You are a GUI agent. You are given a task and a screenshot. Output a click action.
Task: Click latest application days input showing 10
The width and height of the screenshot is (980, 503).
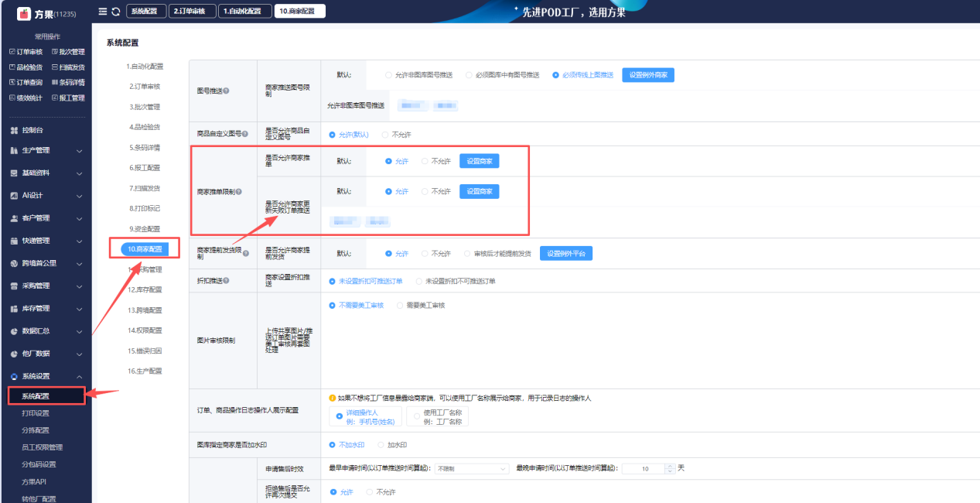644,469
